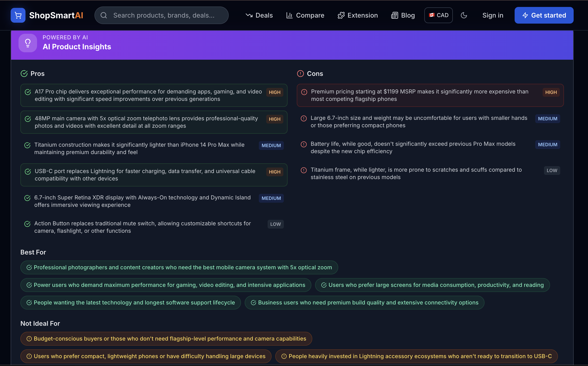
Task: Go to the Compare page
Action: (305, 15)
